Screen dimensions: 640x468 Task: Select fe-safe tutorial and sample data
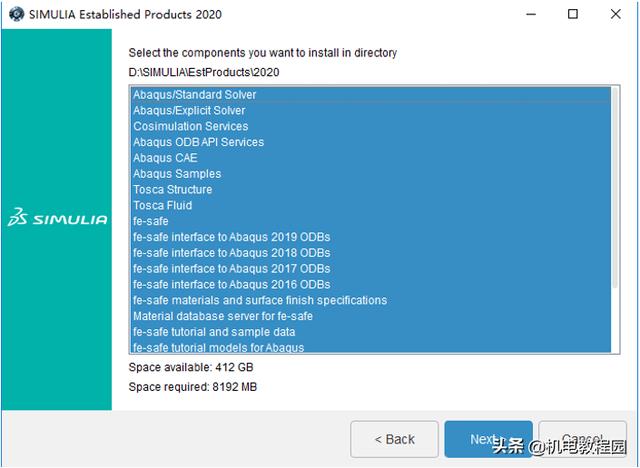[371, 332]
